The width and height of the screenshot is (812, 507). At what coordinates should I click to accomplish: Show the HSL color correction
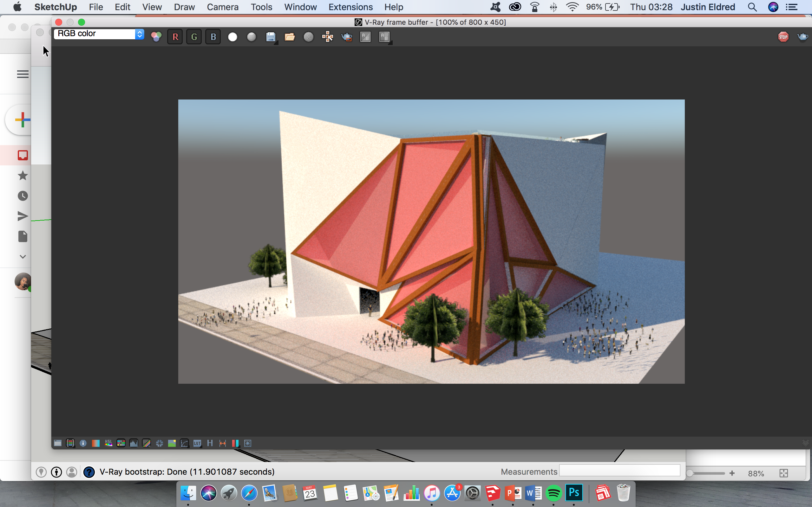coord(108,443)
